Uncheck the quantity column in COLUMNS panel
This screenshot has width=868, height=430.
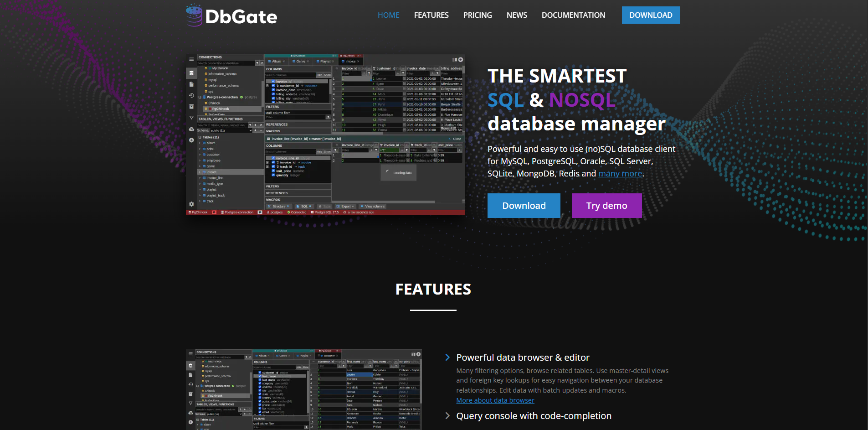pos(273,175)
